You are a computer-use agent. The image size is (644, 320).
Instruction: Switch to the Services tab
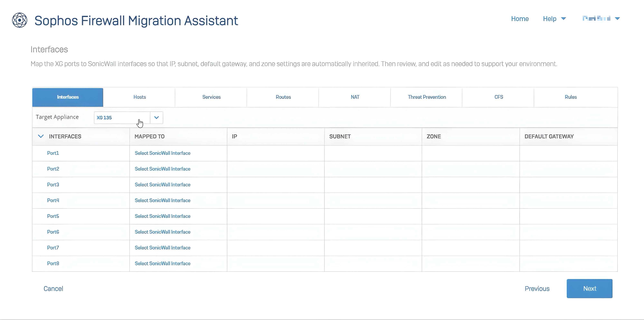(x=211, y=97)
